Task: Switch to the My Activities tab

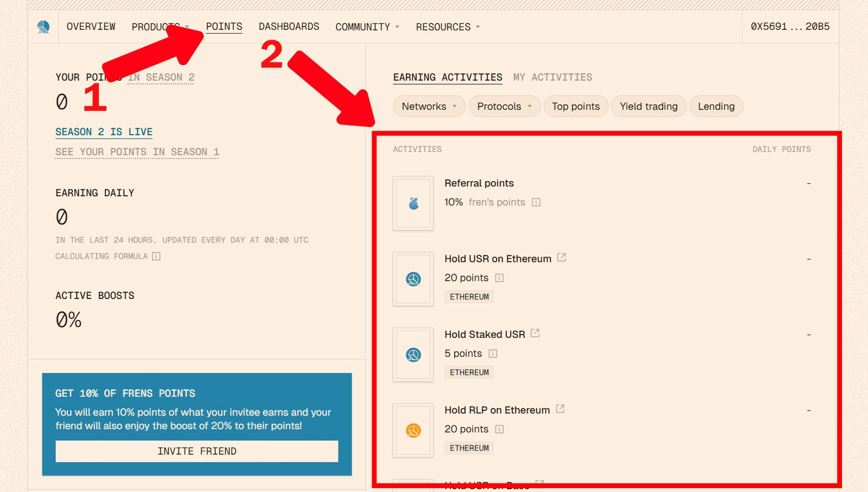Action: [x=552, y=77]
